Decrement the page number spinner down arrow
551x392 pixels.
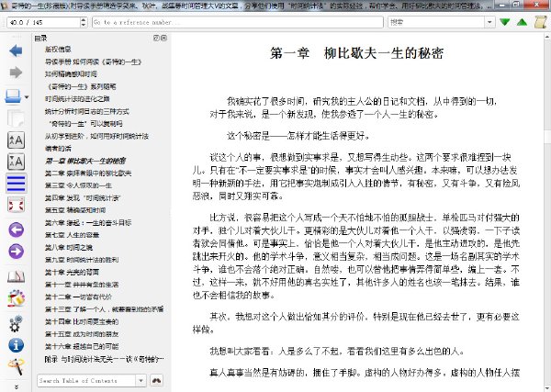[x=84, y=26]
